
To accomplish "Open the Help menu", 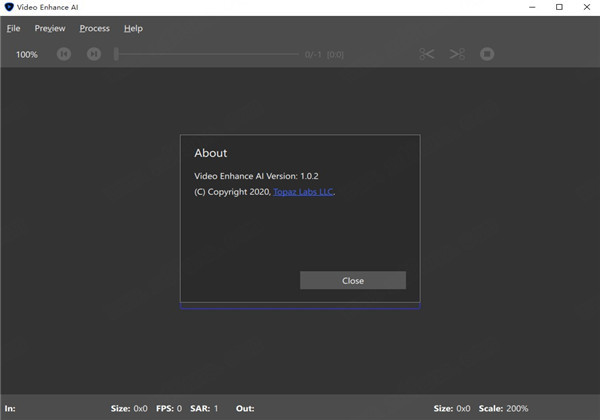I will [133, 28].
